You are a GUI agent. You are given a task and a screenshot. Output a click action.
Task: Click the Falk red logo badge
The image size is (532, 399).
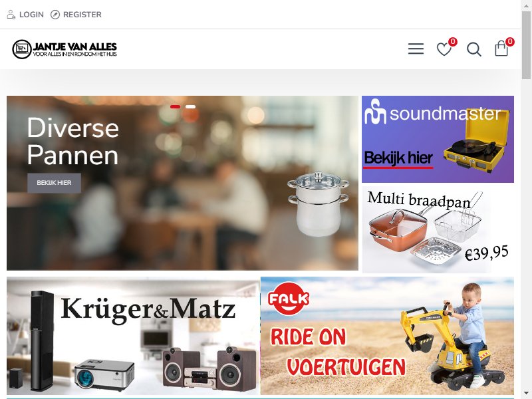point(289,299)
